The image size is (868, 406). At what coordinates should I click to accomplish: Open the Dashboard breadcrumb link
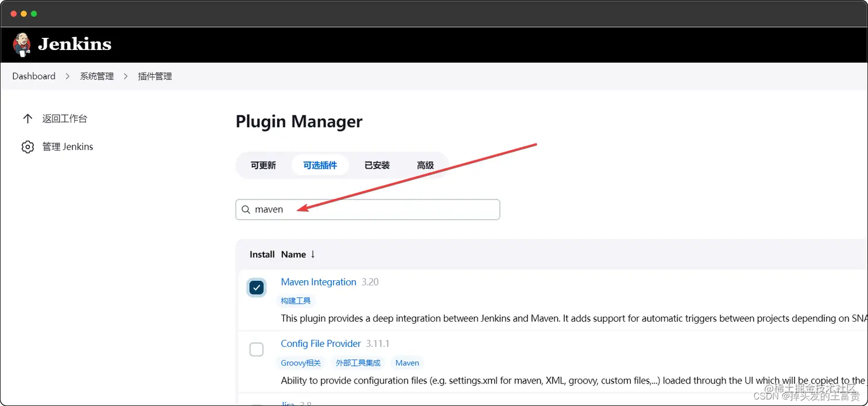(34, 76)
